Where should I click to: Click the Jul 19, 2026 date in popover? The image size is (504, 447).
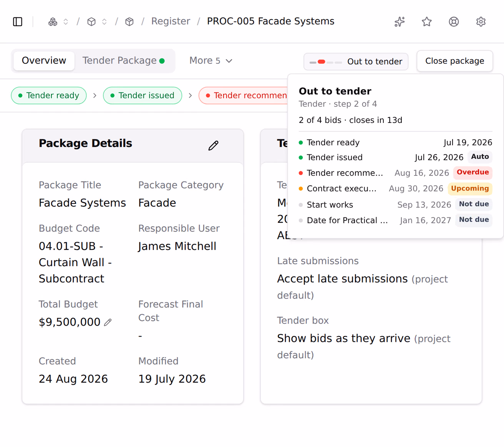point(468,142)
